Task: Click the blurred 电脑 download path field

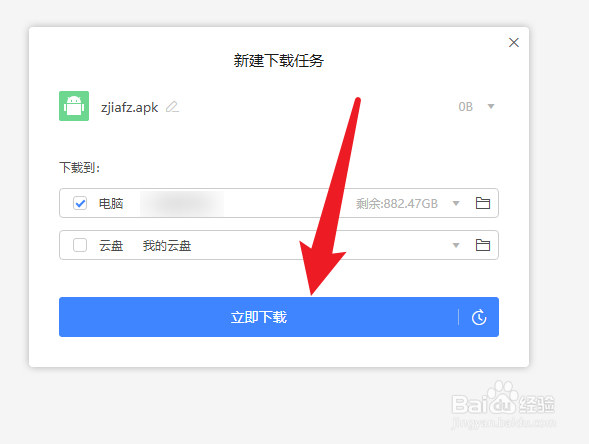Action: (182, 203)
